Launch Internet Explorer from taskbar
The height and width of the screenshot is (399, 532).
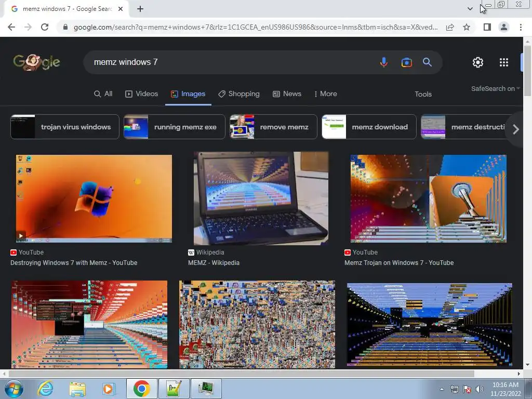click(46, 389)
